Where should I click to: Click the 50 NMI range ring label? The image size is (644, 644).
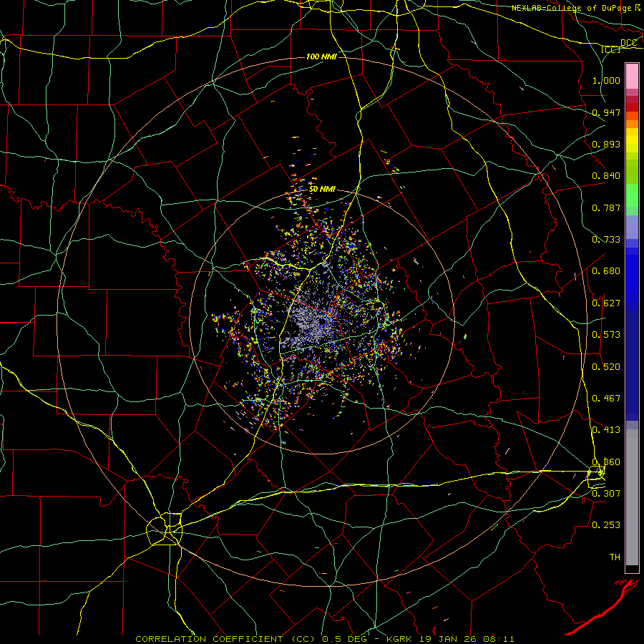pyautogui.click(x=322, y=190)
